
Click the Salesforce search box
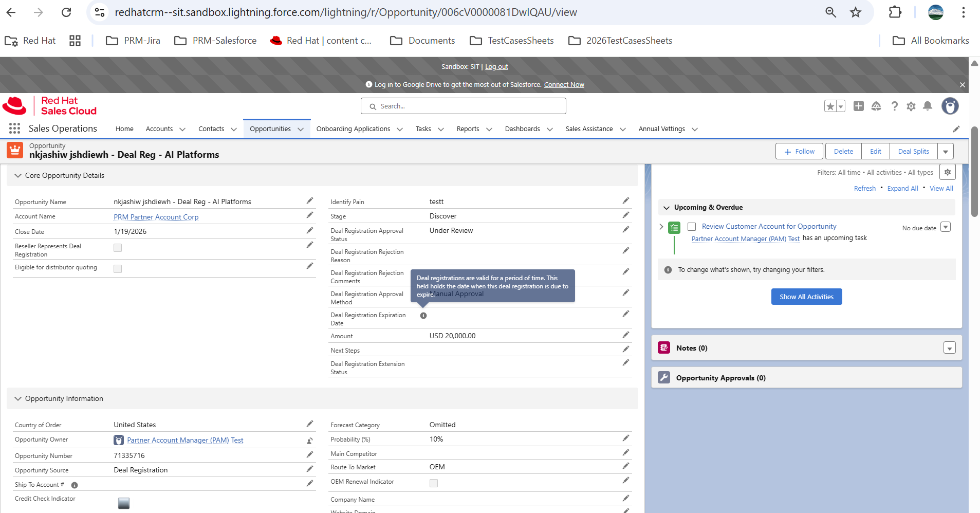pos(464,106)
